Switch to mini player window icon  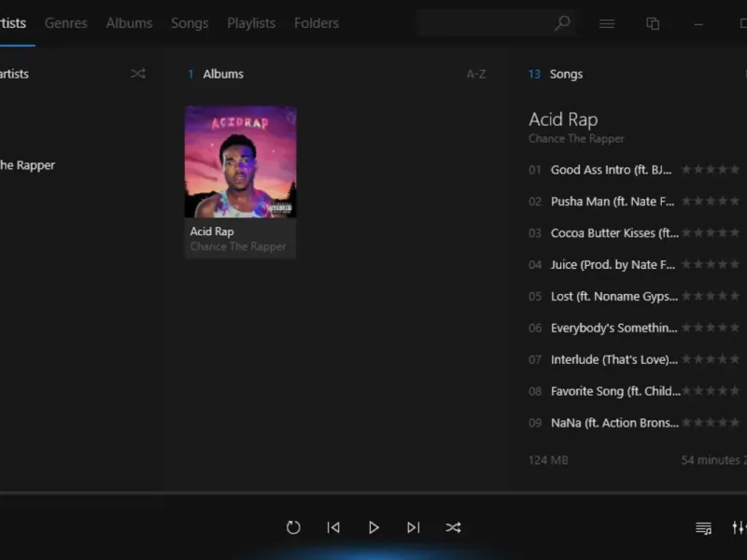654,23
